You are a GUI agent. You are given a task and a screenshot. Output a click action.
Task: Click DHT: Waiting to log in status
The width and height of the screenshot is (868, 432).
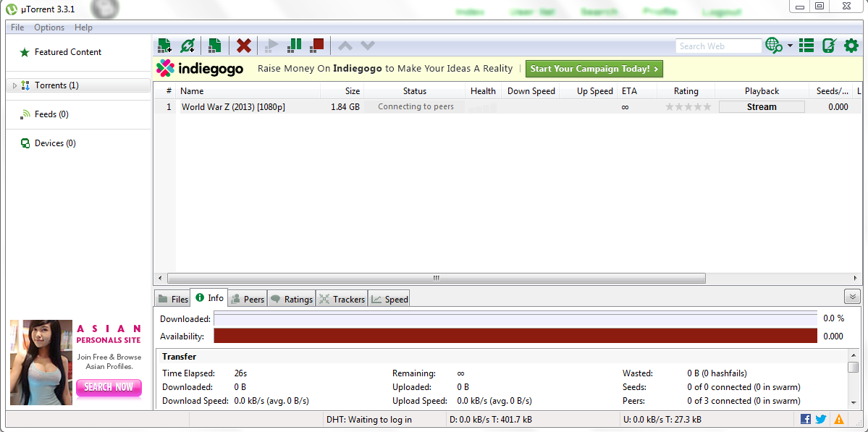click(369, 420)
